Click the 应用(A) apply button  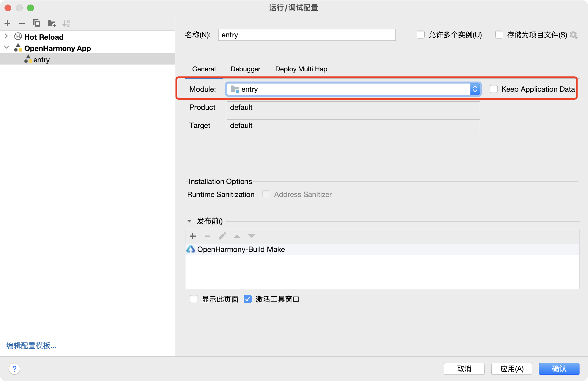(x=511, y=369)
